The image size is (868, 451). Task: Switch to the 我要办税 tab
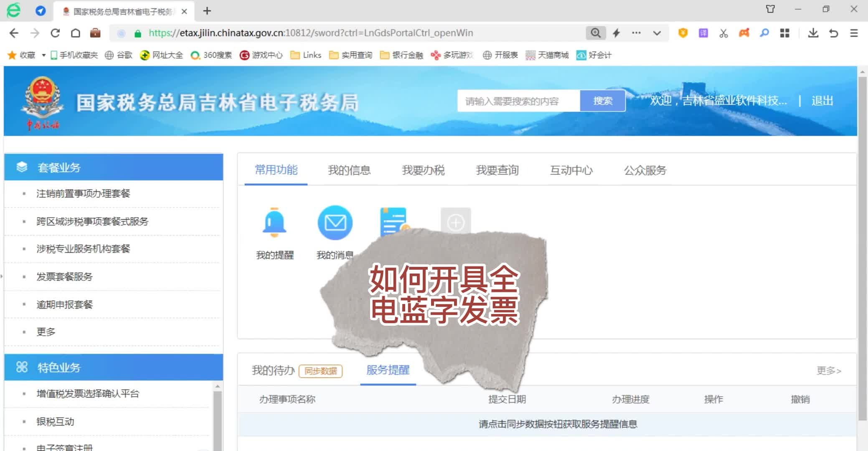[x=424, y=170]
